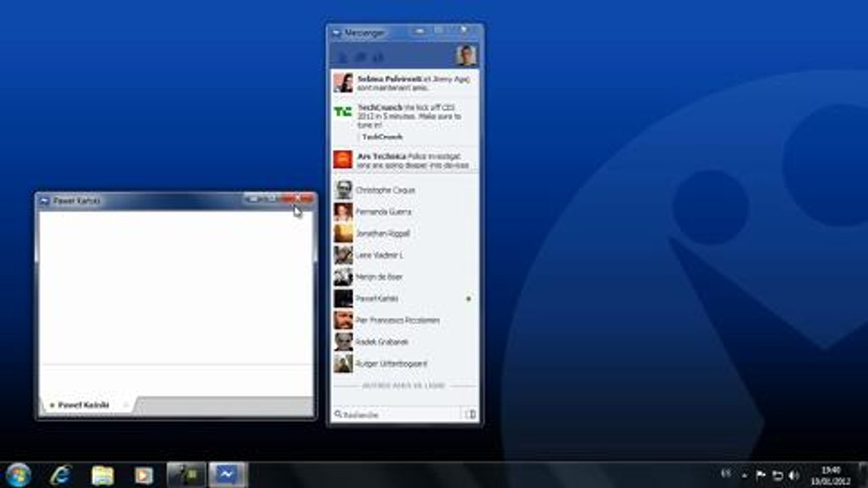Click the volume speaker icon in the tray
The width and height of the screenshot is (868, 488).
tap(793, 476)
